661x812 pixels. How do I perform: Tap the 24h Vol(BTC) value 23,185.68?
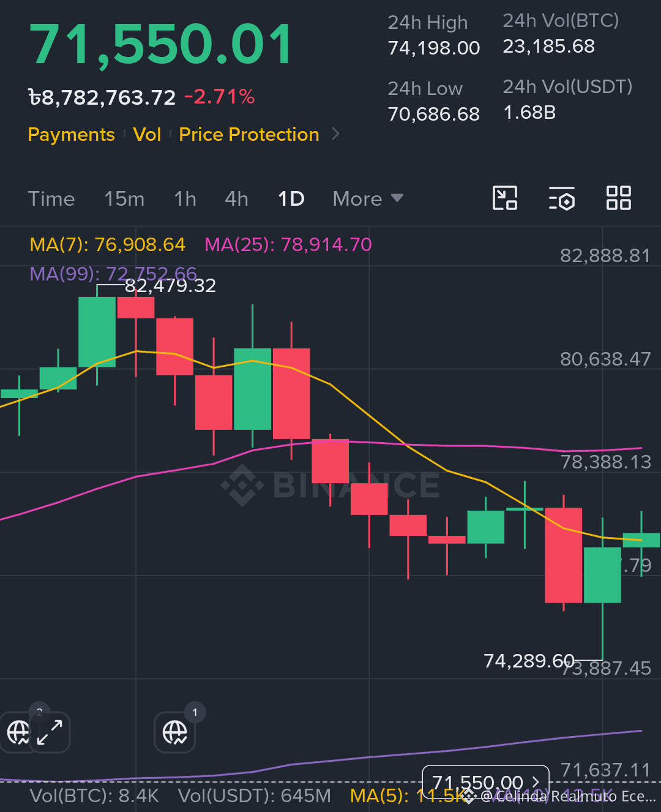pos(549,46)
